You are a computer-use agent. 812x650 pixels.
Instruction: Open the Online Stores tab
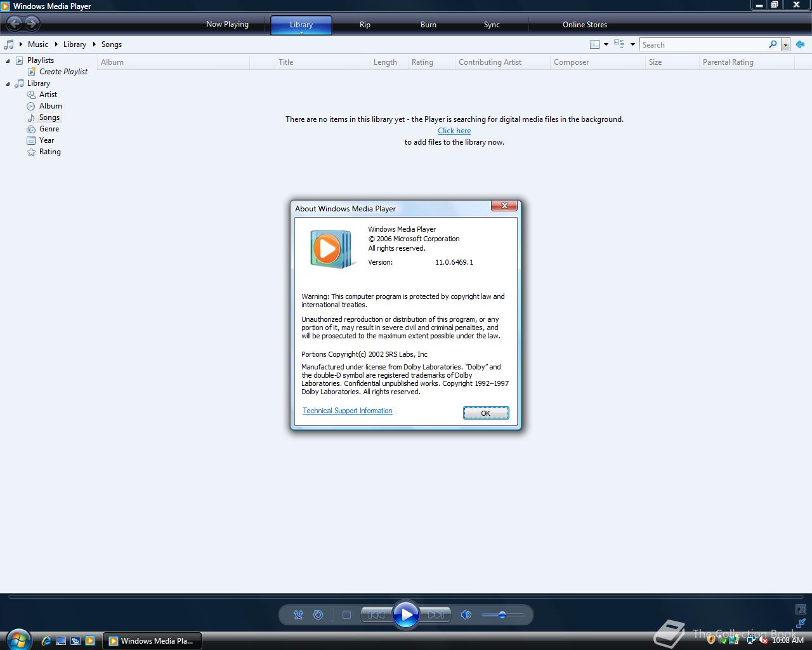tap(585, 25)
